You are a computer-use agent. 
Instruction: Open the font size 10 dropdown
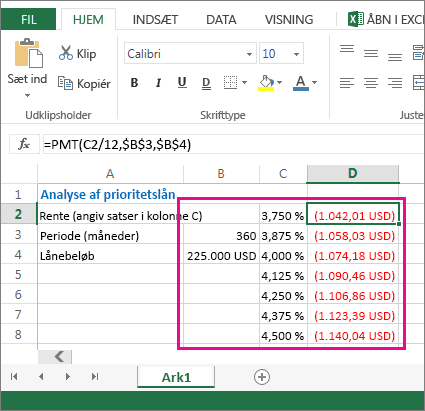296,54
